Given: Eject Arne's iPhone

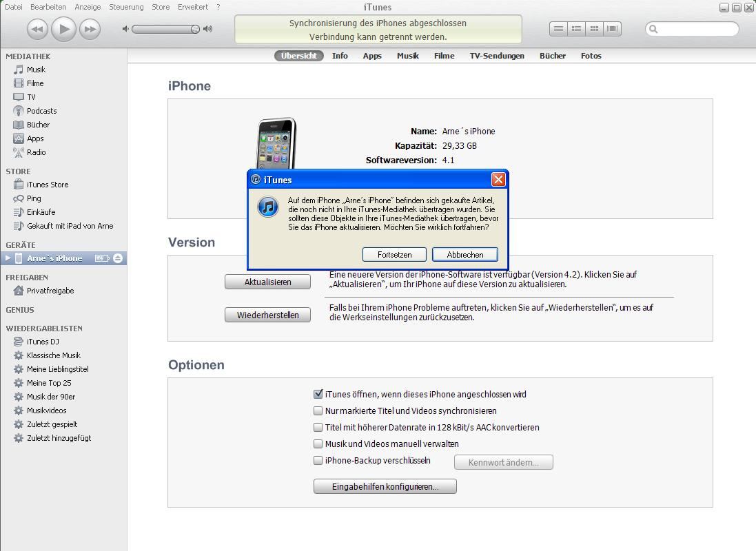Looking at the screenshot, I should point(118,258).
